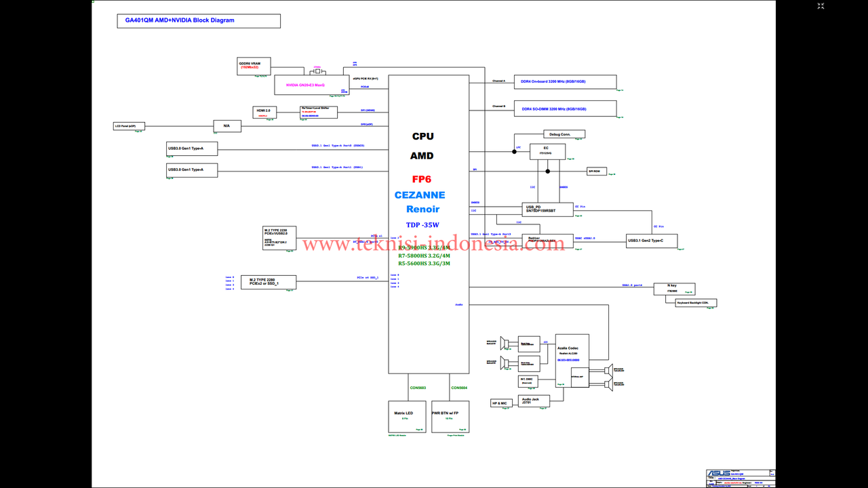The width and height of the screenshot is (868, 488).
Task: Click the PWR BTN w/ FP block
Action: (450, 417)
